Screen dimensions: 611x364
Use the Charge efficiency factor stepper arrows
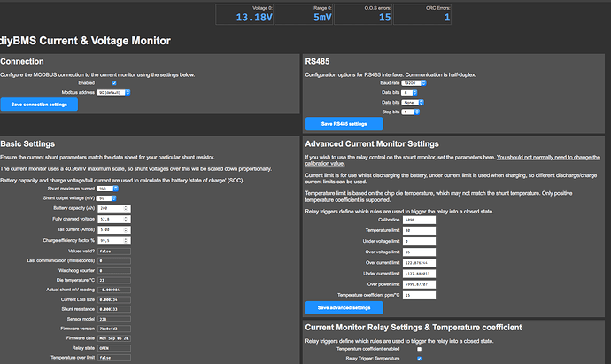point(126,241)
